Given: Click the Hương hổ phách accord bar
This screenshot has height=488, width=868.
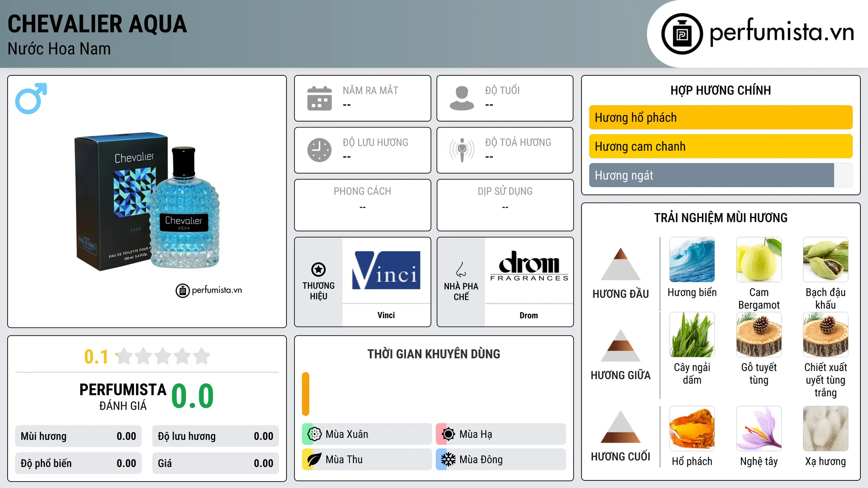Looking at the screenshot, I should [x=721, y=117].
